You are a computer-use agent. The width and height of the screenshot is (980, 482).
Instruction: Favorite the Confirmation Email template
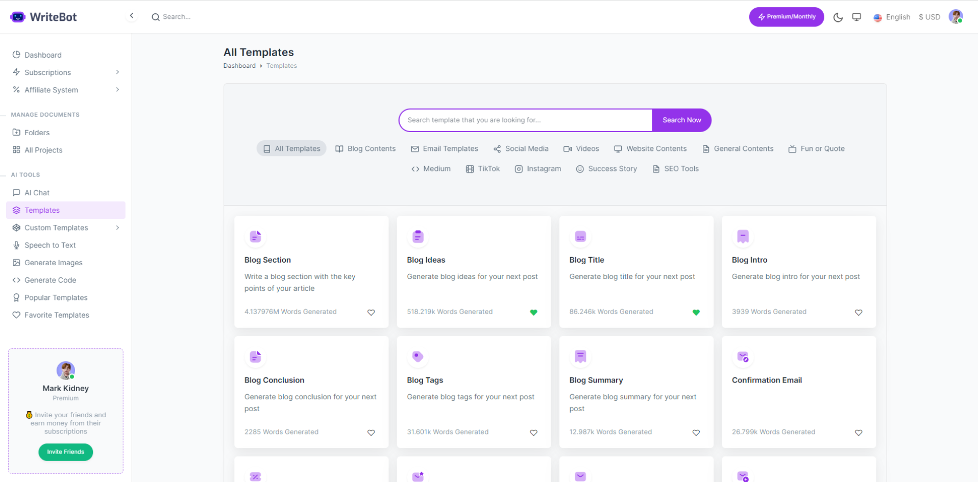point(859,433)
